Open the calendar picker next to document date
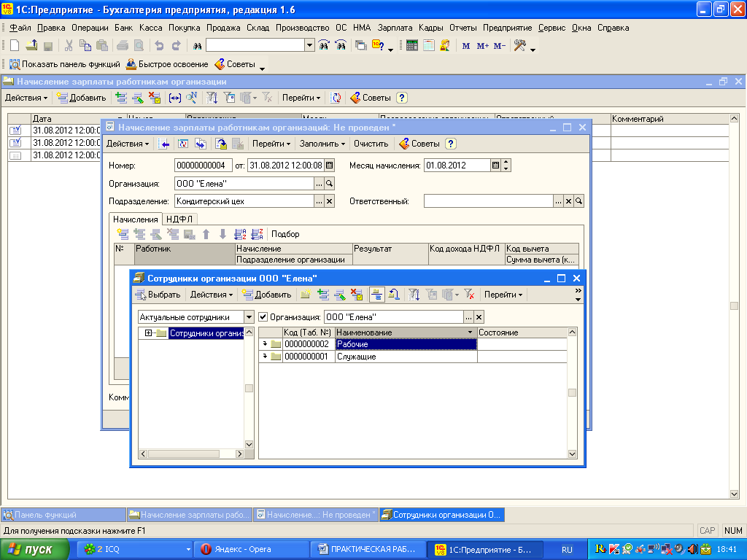This screenshot has height=560, width=747. pyautogui.click(x=329, y=166)
